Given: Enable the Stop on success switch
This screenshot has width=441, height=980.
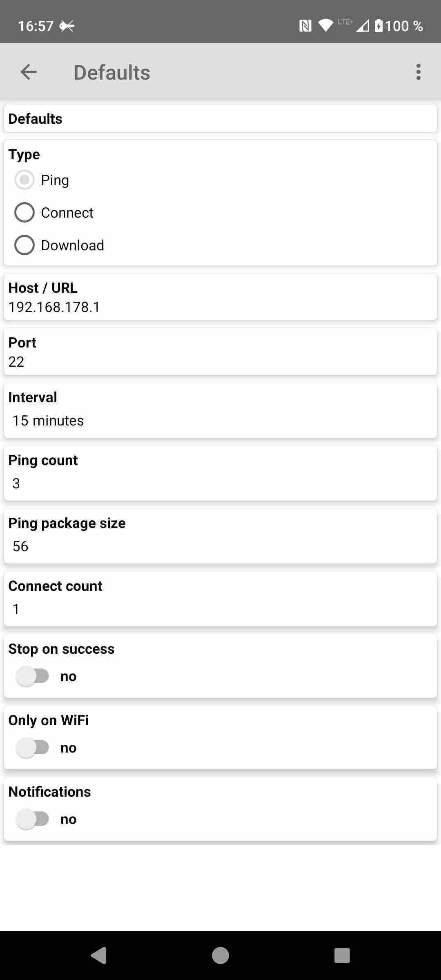Looking at the screenshot, I should (x=33, y=676).
